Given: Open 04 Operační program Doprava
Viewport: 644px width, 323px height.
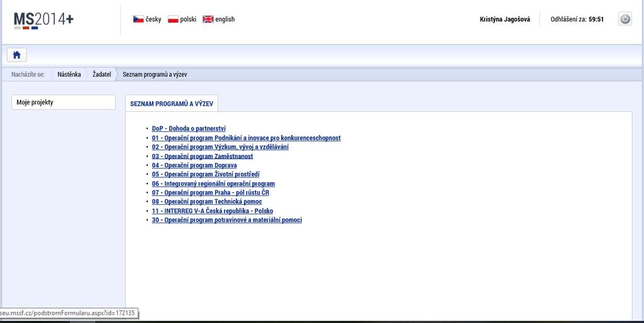Looking at the screenshot, I should coord(194,165).
